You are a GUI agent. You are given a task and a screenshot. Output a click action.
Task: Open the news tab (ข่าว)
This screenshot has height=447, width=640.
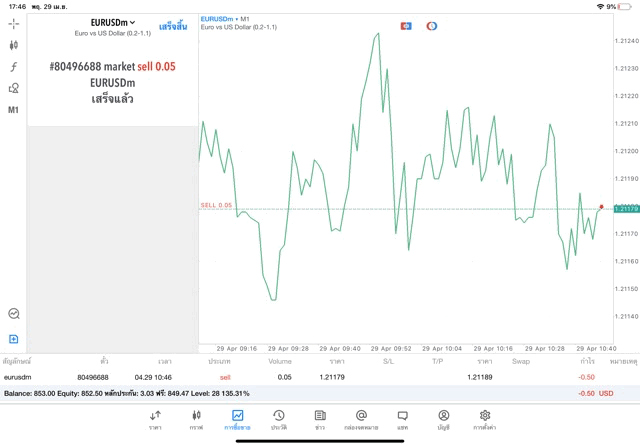tap(320, 420)
